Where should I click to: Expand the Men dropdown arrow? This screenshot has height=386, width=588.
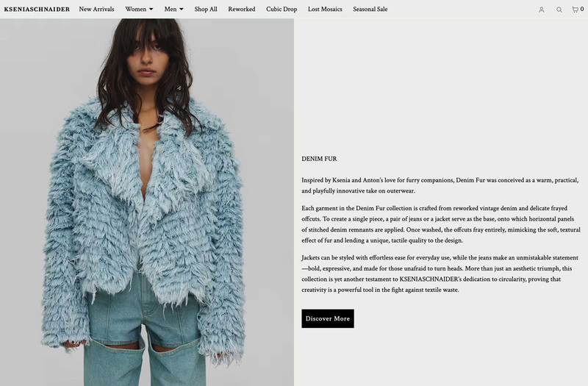pos(182,10)
